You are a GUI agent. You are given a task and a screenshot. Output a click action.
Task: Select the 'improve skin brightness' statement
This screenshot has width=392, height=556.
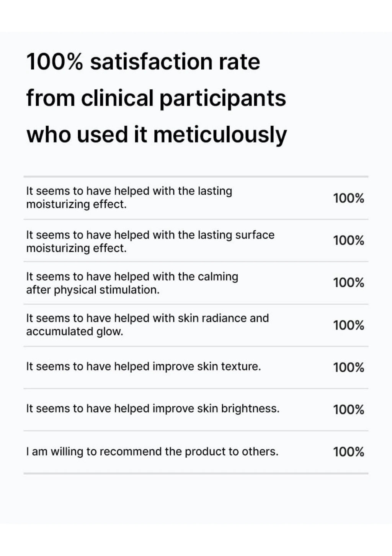tap(153, 409)
